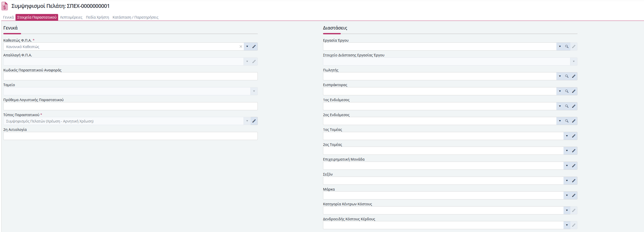Image resolution: width=644 pixels, height=232 pixels.
Task: Focus the 2η Αιτιολογία text field
Action: [131, 136]
